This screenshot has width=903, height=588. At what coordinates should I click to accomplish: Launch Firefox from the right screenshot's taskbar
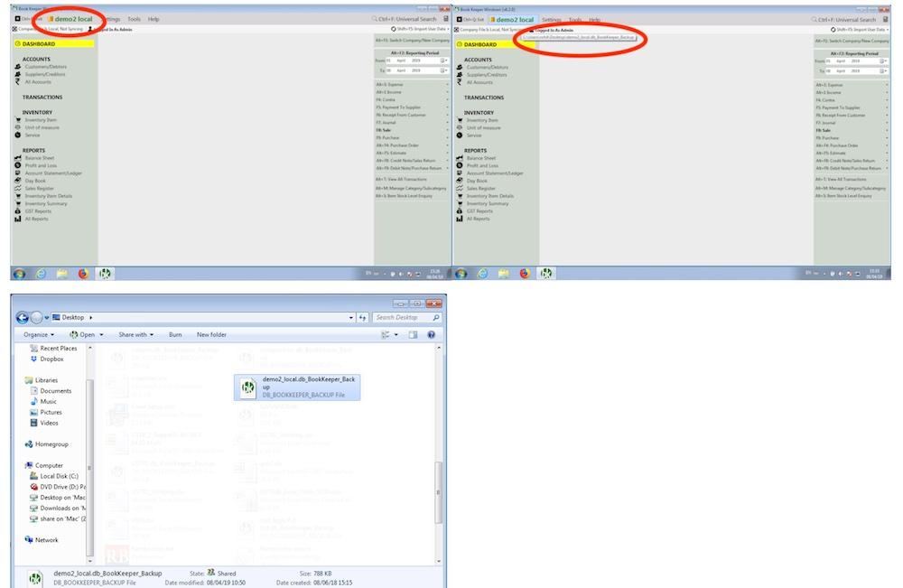525,274
